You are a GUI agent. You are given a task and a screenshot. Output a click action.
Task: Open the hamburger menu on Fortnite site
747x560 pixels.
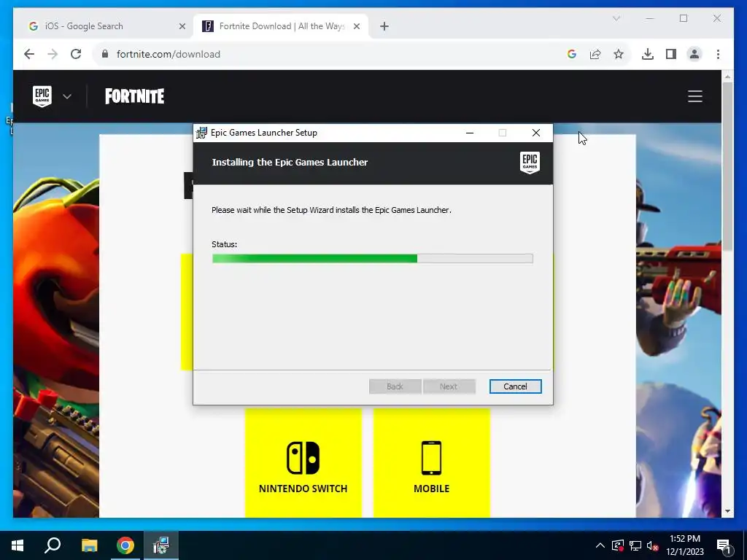(x=695, y=96)
